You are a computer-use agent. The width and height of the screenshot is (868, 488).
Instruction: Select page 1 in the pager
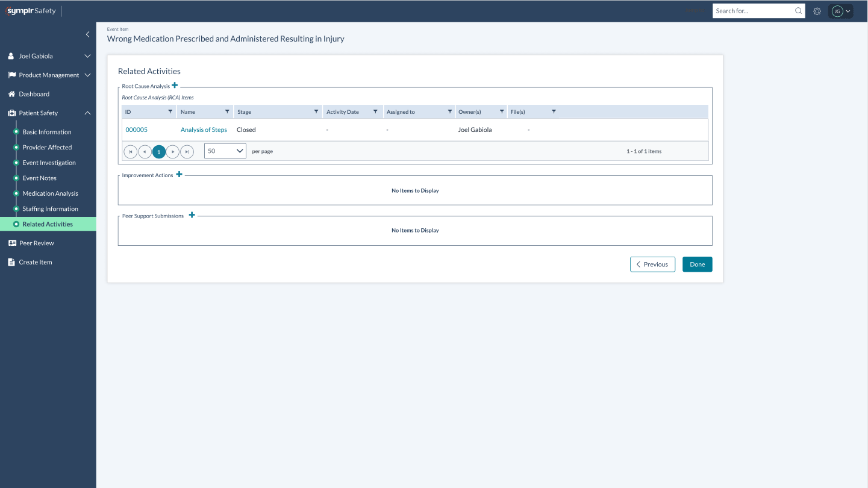[x=159, y=152]
